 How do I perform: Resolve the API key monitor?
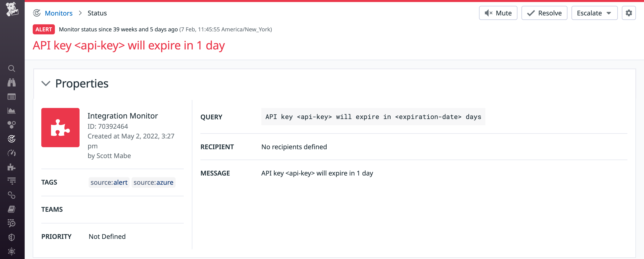[544, 13]
